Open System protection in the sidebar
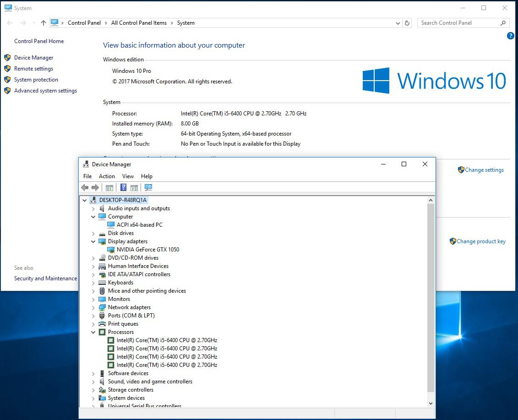518x420 pixels. pyautogui.click(x=36, y=80)
